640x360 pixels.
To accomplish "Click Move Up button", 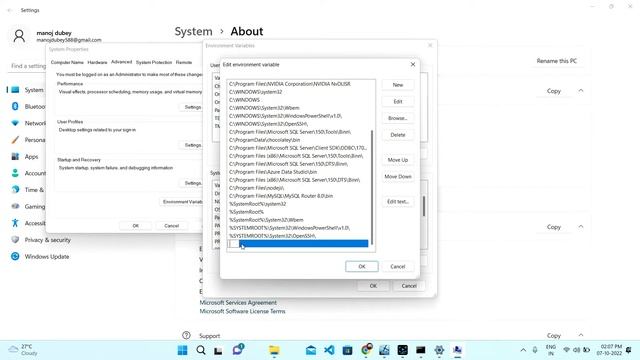I will point(398,160).
